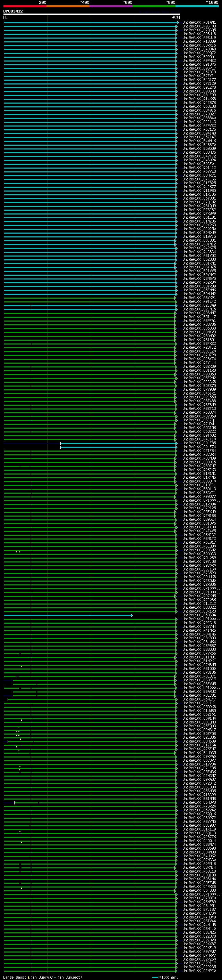Select the UniRef100_Q7V4J4 label
This screenshot has height=980, width=222.
pos(199,363)
